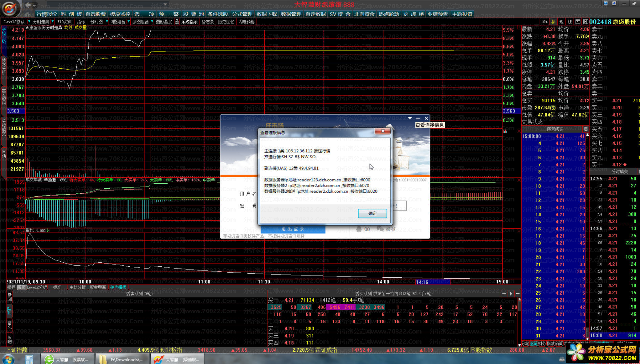Open the 北向资金 menu
Screen dimensions: 640x364
tap(364, 14)
